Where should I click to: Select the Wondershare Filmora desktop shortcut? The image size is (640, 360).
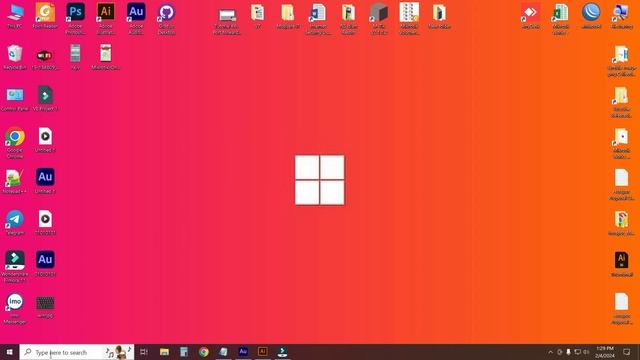click(x=15, y=267)
